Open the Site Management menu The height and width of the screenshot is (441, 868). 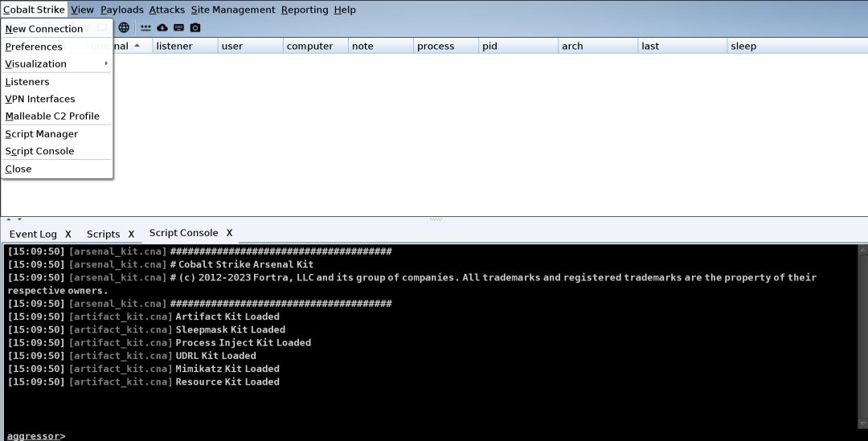pyautogui.click(x=232, y=10)
